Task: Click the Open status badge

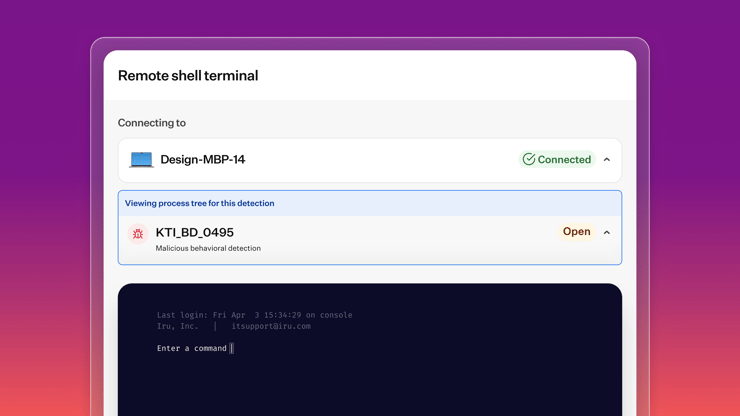Action: pos(576,231)
